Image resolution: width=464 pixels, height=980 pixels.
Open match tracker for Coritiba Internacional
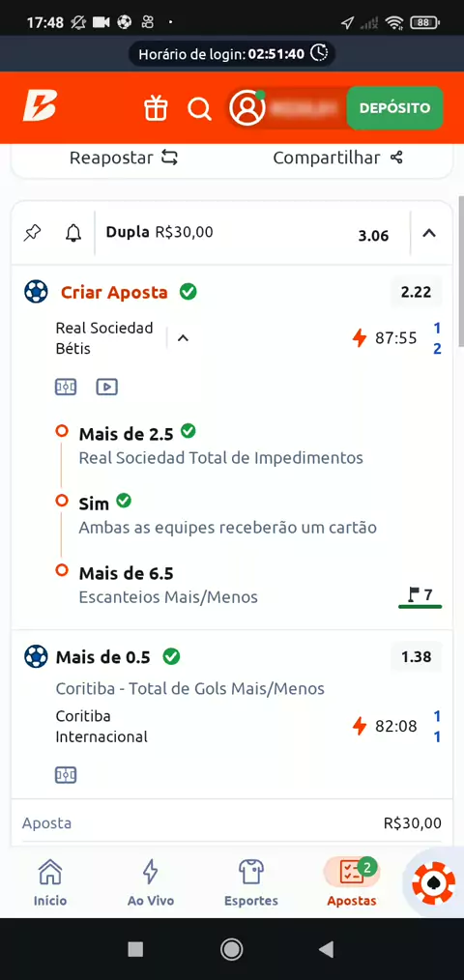pyautogui.click(x=66, y=776)
